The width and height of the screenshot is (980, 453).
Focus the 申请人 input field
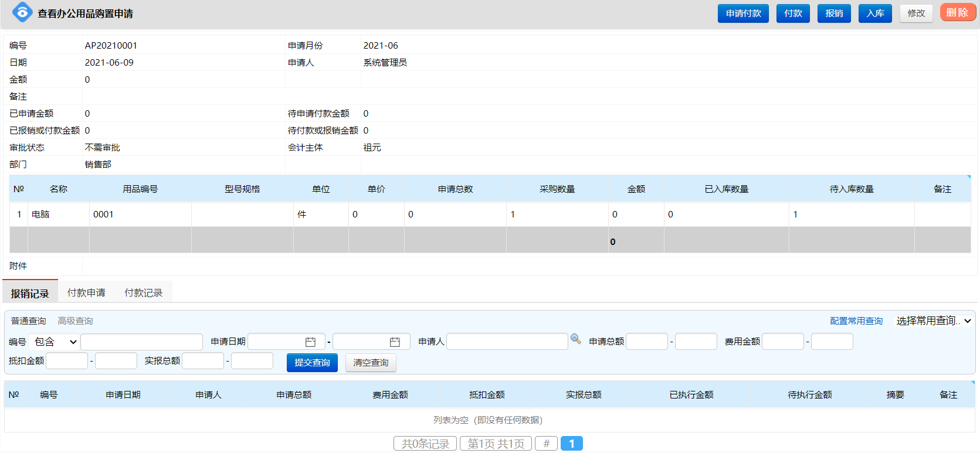[x=507, y=341]
